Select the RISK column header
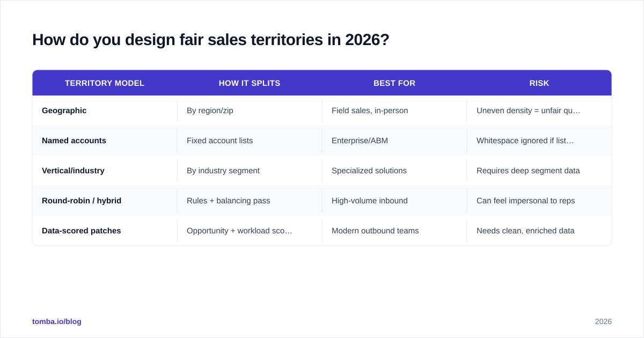 (539, 83)
